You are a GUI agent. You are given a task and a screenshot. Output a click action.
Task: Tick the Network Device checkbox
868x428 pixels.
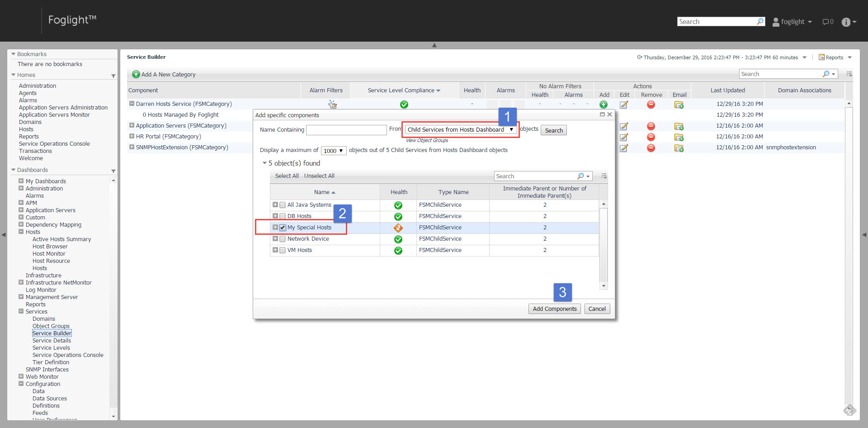283,239
